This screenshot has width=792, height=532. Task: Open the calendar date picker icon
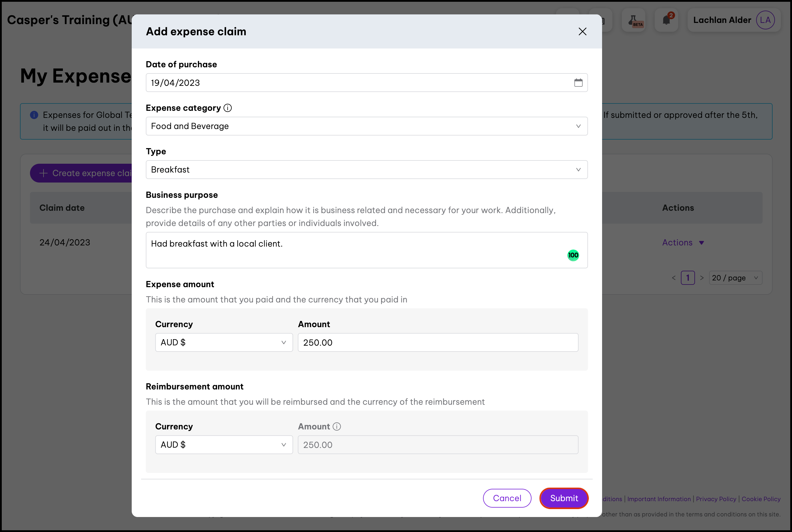tap(578, 83)
